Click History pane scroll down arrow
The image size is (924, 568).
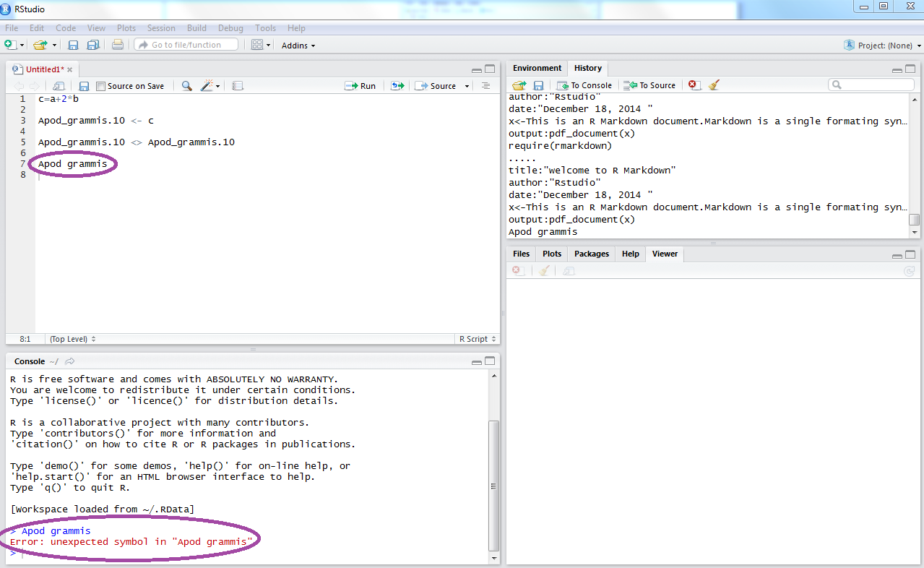[x=915, y=233]
